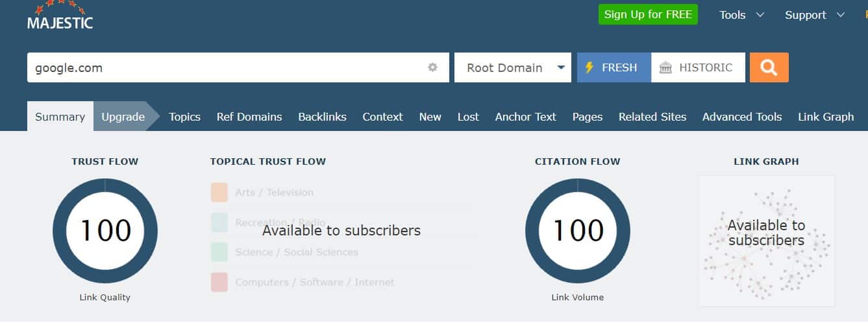868x334 pixels.
Task: Click Topical Trust Flow Available to subscribers text
Action: (341, 230)
